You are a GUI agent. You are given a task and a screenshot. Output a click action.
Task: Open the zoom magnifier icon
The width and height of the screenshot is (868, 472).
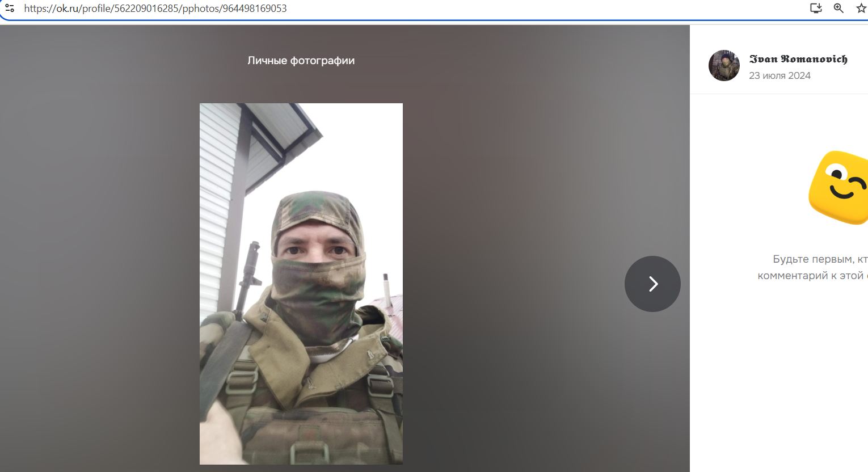pos(838,8)
